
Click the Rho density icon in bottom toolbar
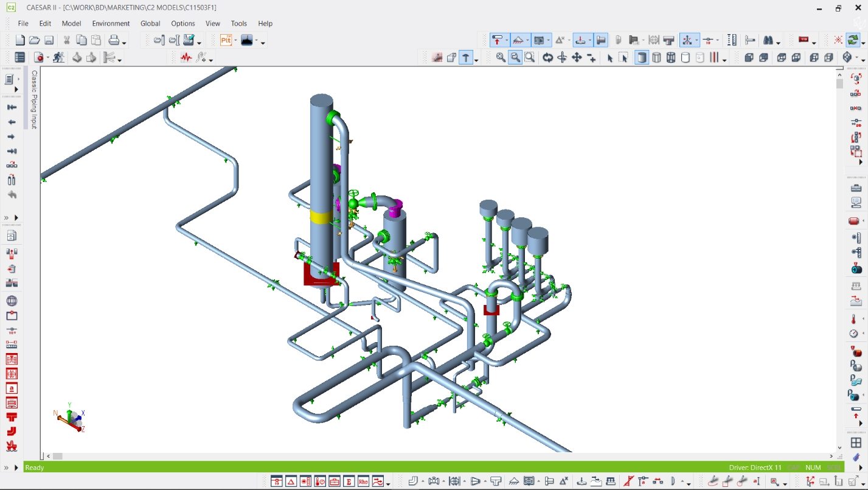coord(363,481)
